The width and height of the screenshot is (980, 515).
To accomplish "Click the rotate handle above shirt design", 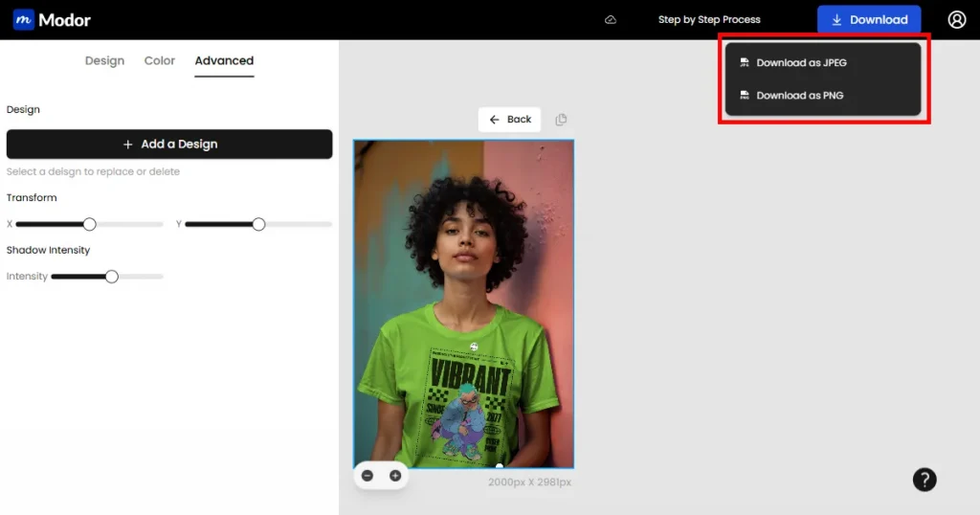I will [474, 346].
